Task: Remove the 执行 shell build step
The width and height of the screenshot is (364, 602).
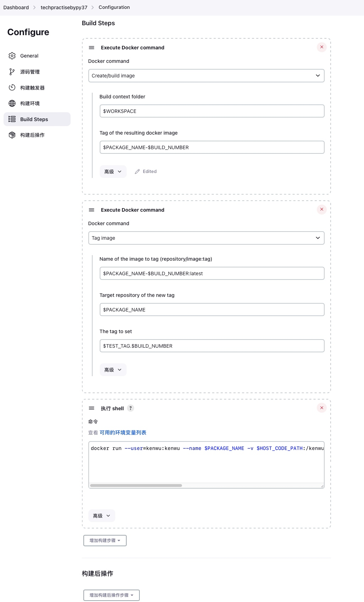Action: (321, 408)
